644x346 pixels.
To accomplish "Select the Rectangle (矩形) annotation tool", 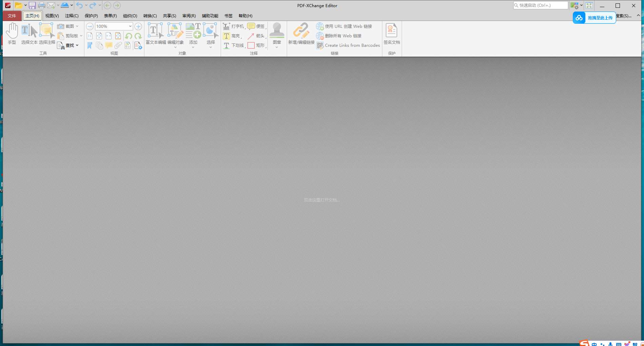I will pos(256,45).
